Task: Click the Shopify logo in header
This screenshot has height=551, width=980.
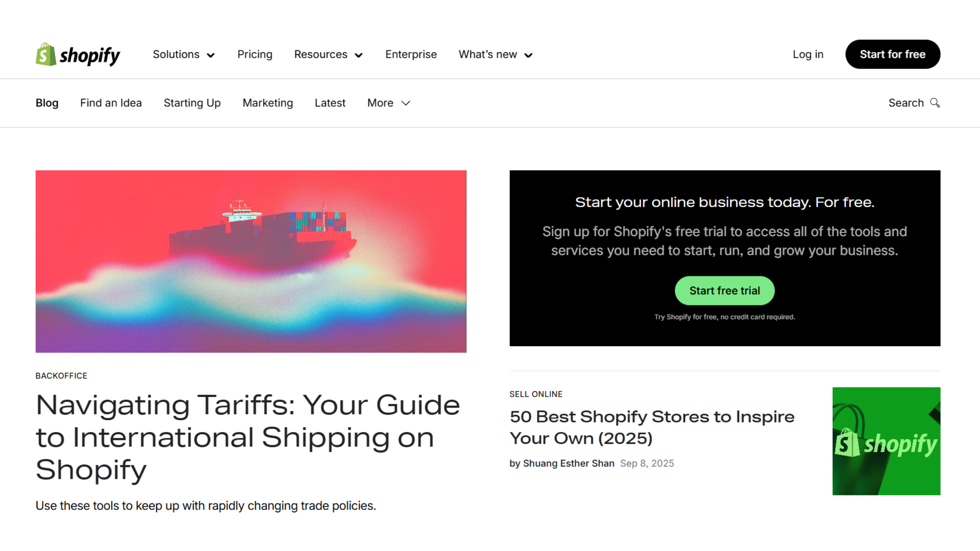Action: [x=78, y=55]
